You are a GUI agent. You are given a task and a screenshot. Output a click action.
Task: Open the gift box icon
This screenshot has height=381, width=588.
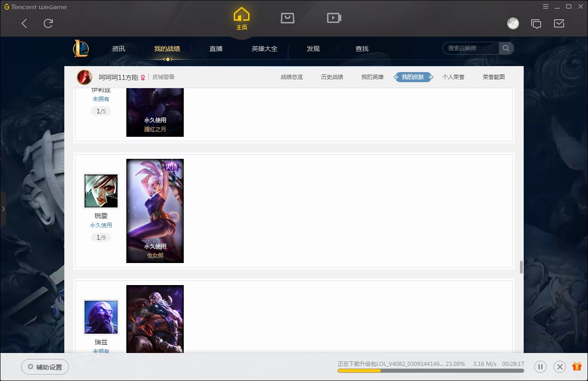tap(577, 366)
